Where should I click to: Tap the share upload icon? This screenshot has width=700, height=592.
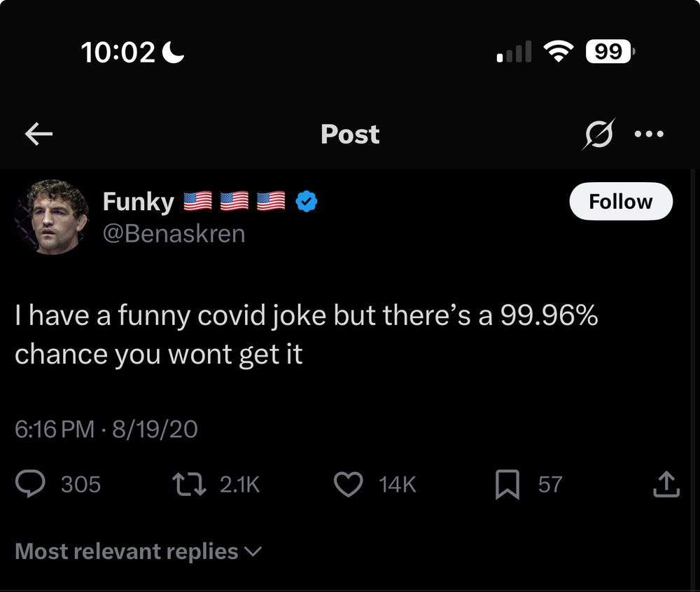[666, 484]
